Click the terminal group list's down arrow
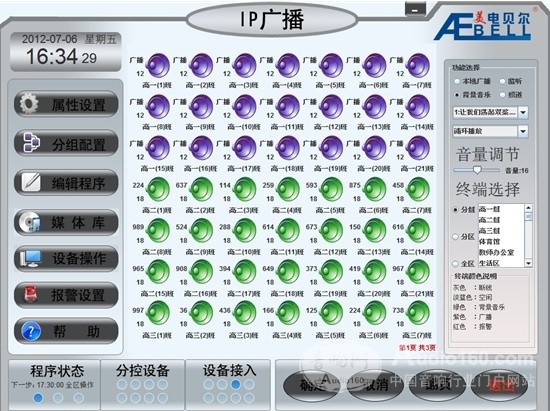The height and width of the screenshot is (411, 550). pos(528,263)
